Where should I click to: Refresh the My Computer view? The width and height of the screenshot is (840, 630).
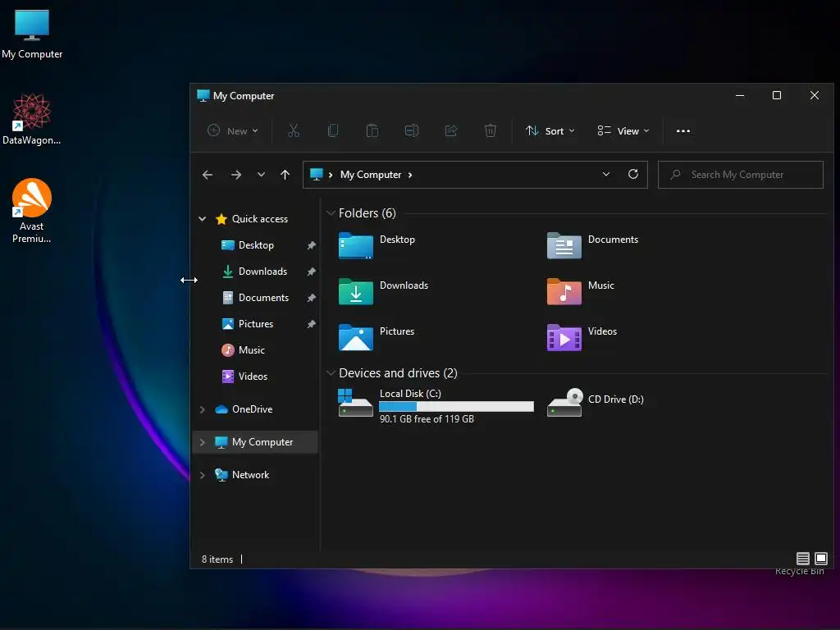[633, 174]
